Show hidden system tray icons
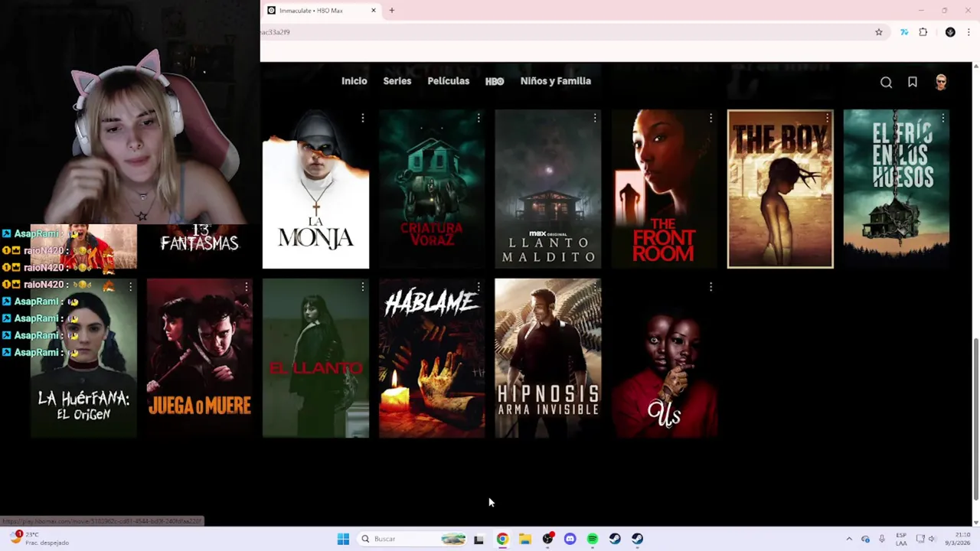The width and height of the screenshot is (980, 551). (848, 539)
